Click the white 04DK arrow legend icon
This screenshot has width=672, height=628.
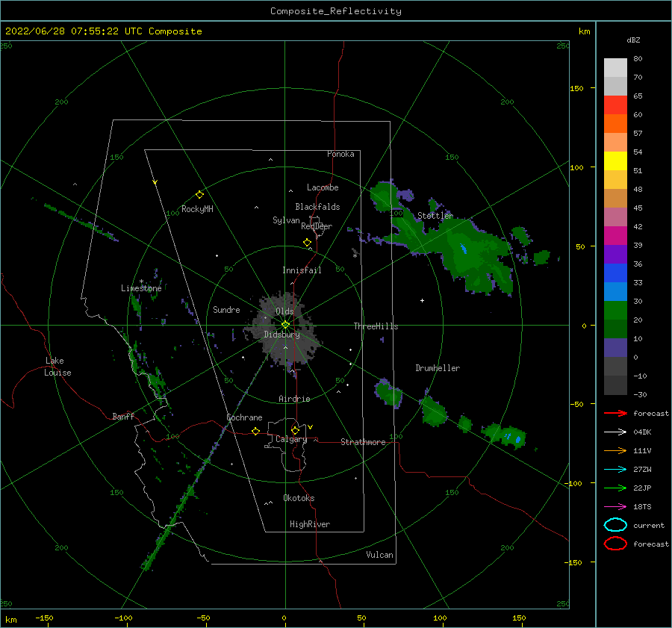point(615,432)
